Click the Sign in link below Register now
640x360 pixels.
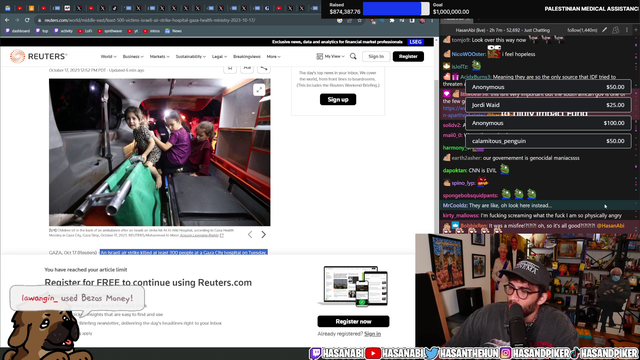tap(372, 334)
